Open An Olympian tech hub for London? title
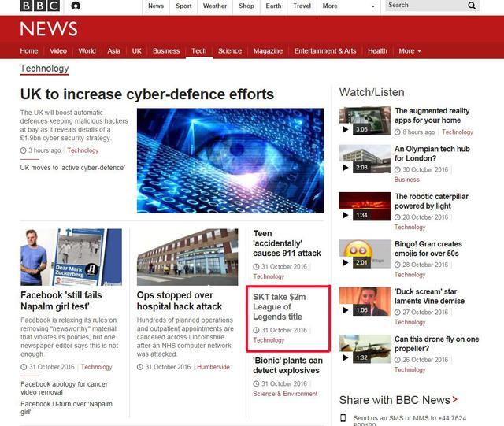This screenshot has width=504, height=426. point(432,154)
